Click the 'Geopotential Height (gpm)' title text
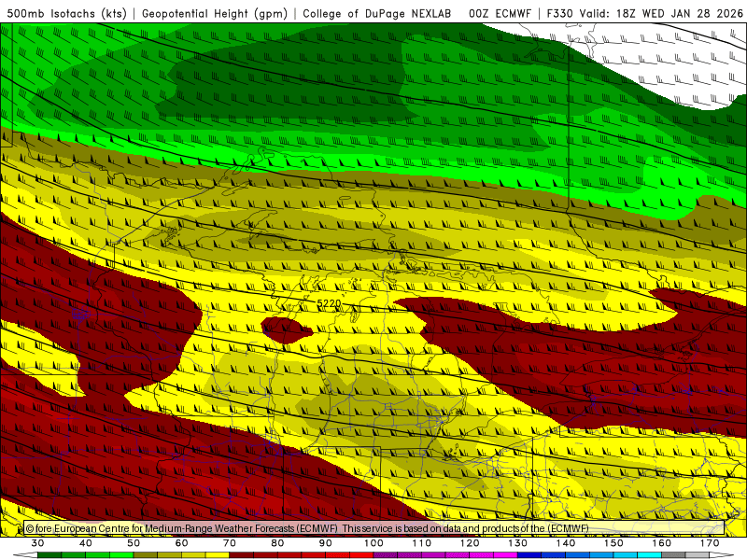This screenshot has height=560, width=747. point(215,13)
